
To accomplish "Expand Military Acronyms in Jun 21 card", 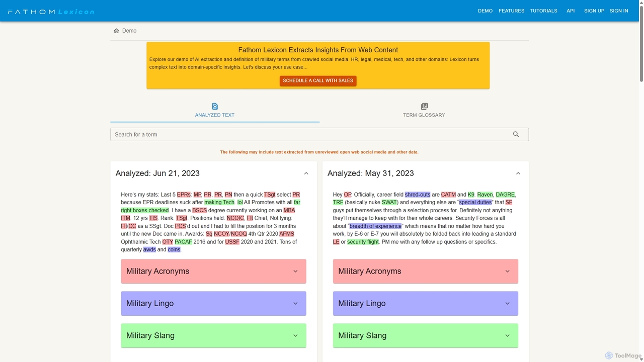I will tap(213, 271).
